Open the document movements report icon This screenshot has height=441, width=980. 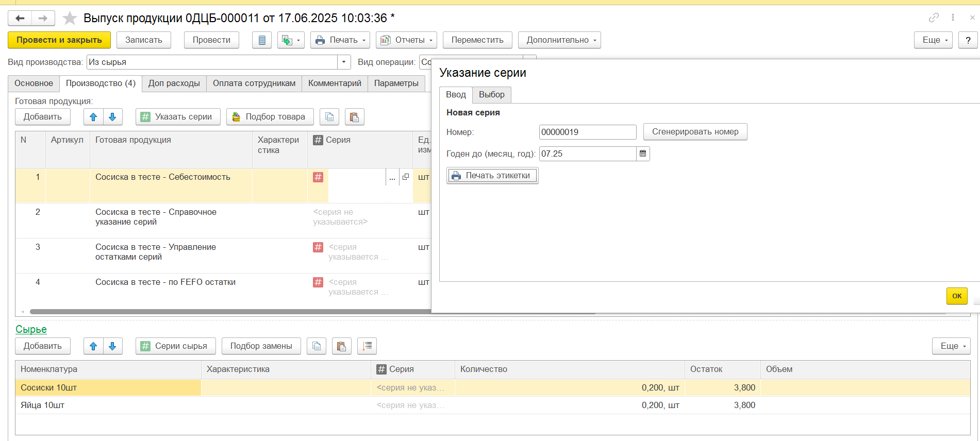(262, 40)
